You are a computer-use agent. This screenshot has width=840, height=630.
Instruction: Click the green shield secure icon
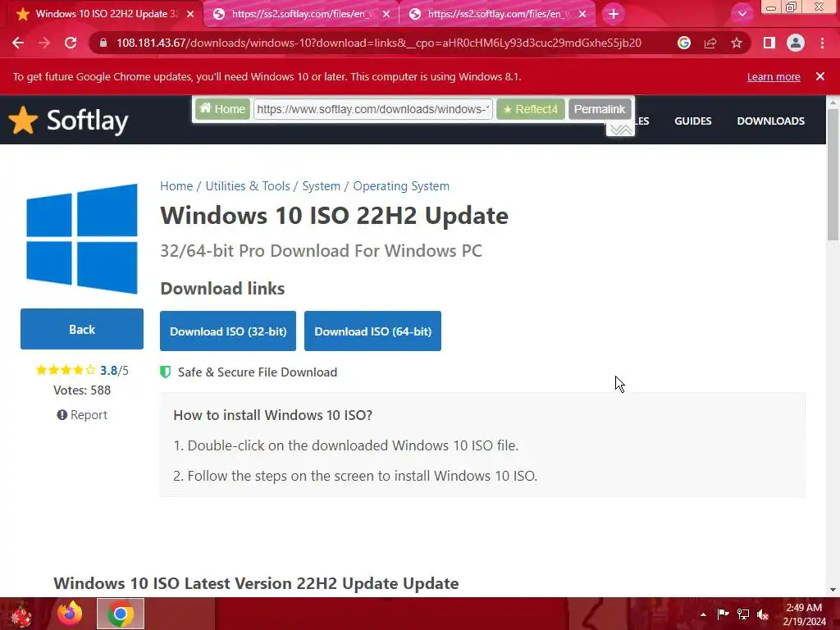pos(166,372)
